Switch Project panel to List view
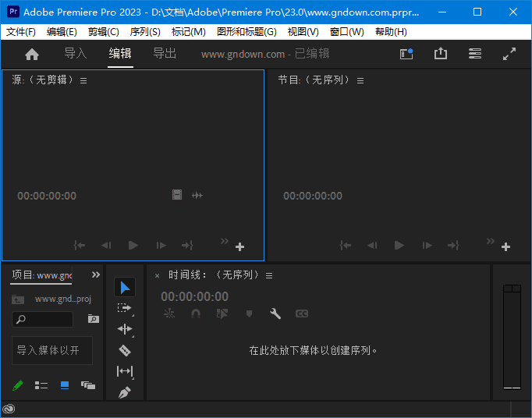The width and height of the screenshot is (532, 418). point(41,385)
